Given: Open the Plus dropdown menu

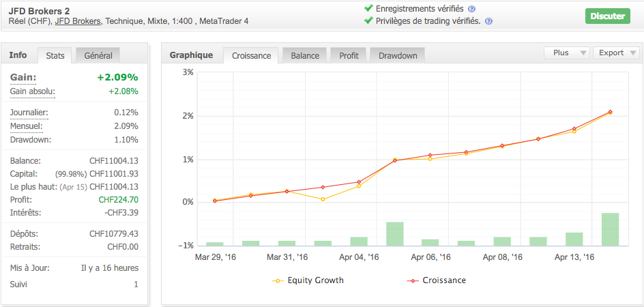Looking at the screenshot, I should [567, 53].
